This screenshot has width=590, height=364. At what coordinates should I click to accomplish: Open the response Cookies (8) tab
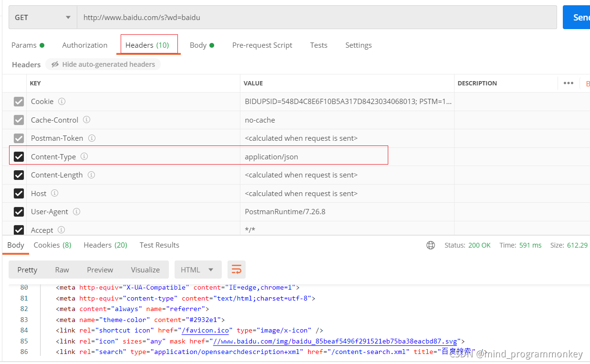pyautogui.click(x=52, y=245)
